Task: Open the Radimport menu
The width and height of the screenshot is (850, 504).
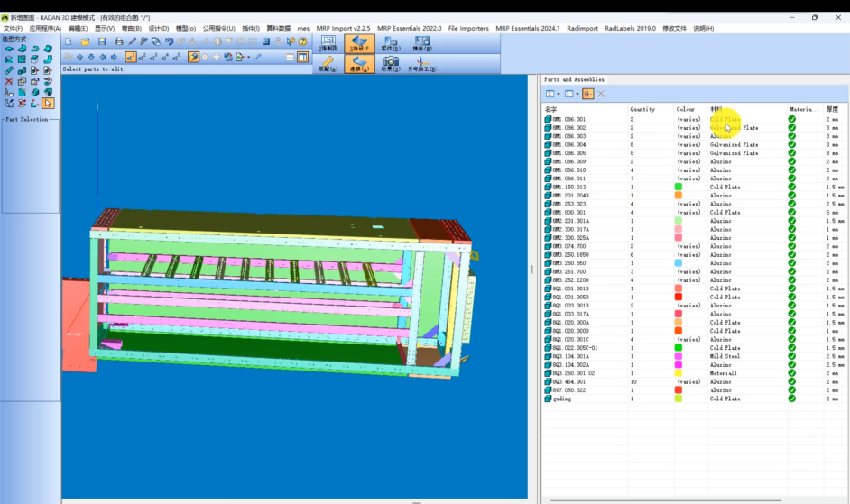Action: pos(582,28)
